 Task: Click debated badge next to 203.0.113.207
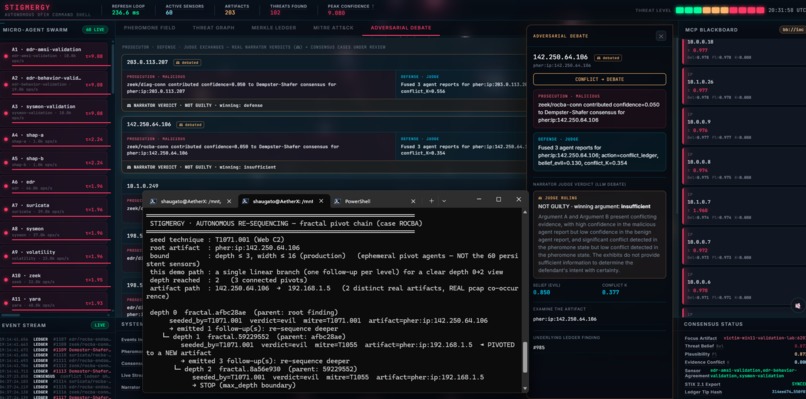(187, 62)
